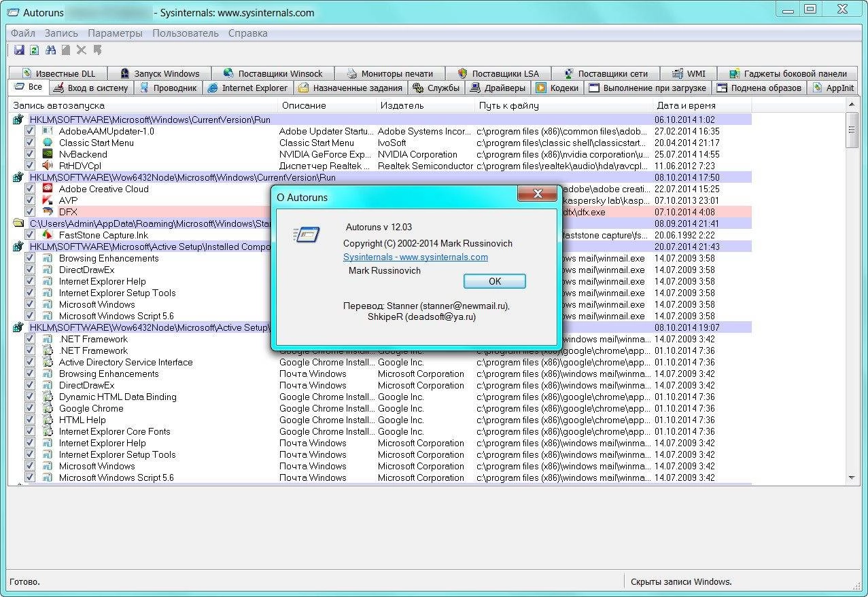Click the Classic Start Menu entry icon
This screenshot has width=868, height=597.
point(48,143)
